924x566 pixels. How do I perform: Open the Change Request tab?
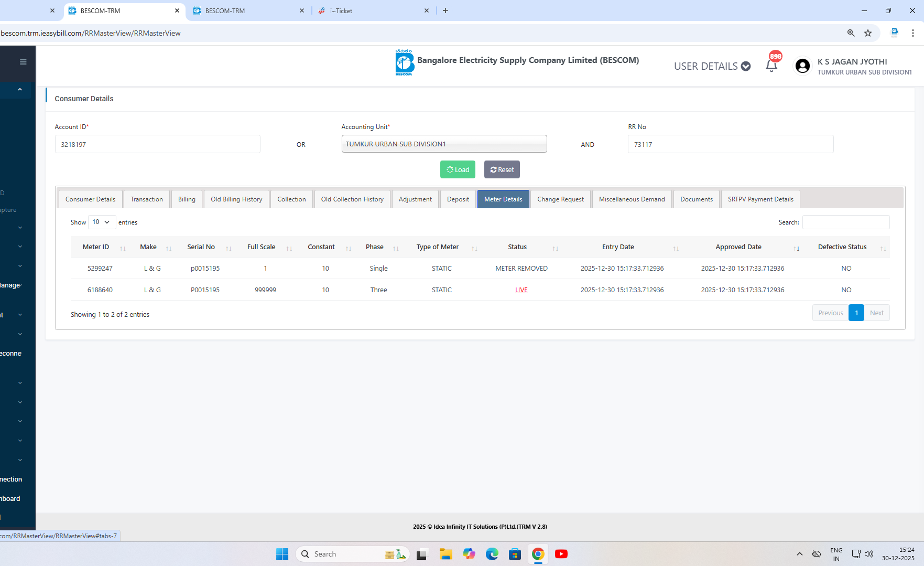point(560,199)
